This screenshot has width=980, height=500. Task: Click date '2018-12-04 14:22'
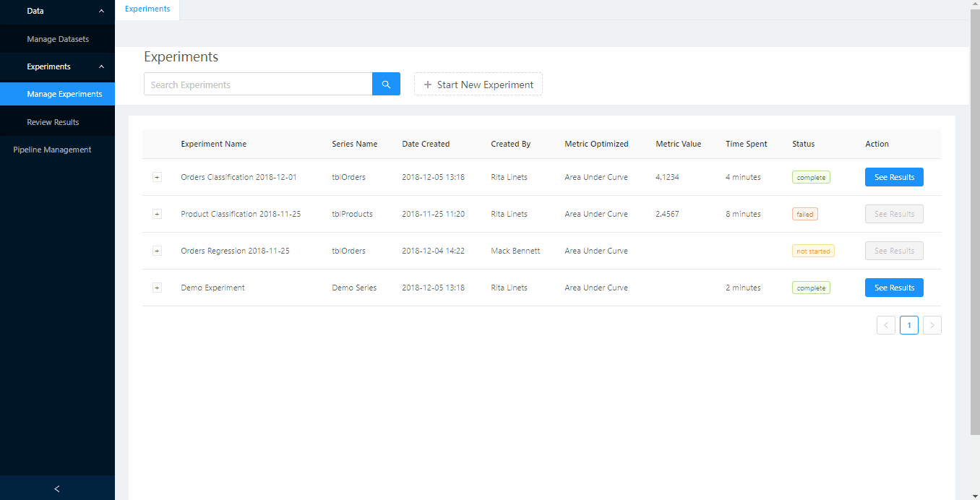pos(433,251)
